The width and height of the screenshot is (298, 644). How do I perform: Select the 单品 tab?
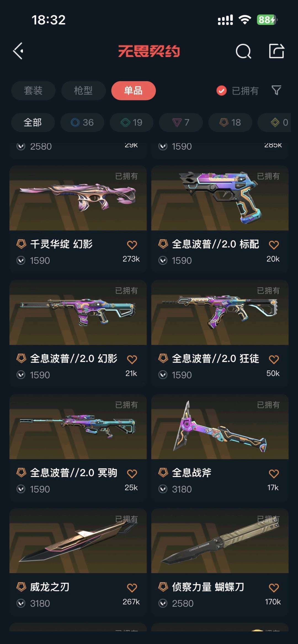[x=134, y=90]
